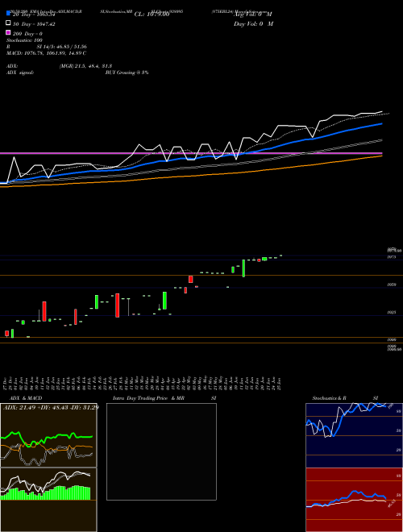Click the '(MGR) 21.5, 48.4, 31.3' ADX values
This screenshot has height=532, width=403.
(85, 66)
